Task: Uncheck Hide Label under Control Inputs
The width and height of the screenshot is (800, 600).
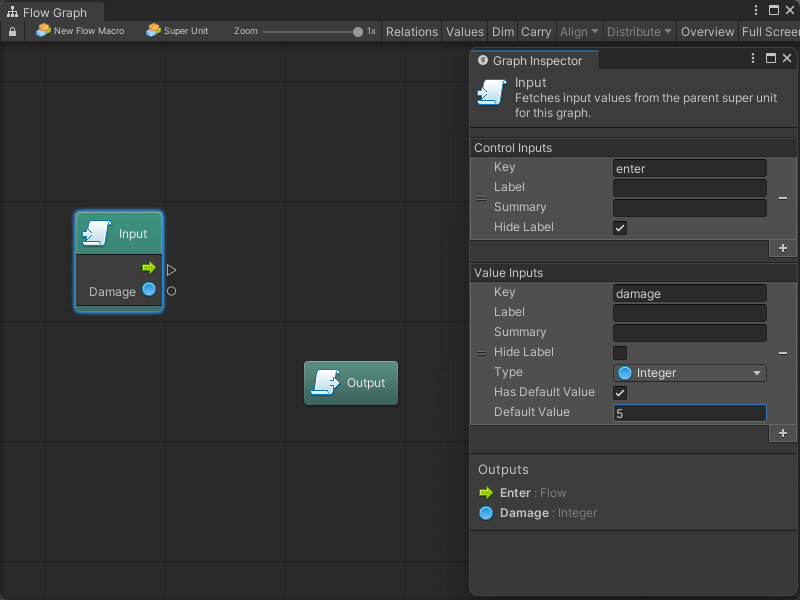Action: coord(620,228)
